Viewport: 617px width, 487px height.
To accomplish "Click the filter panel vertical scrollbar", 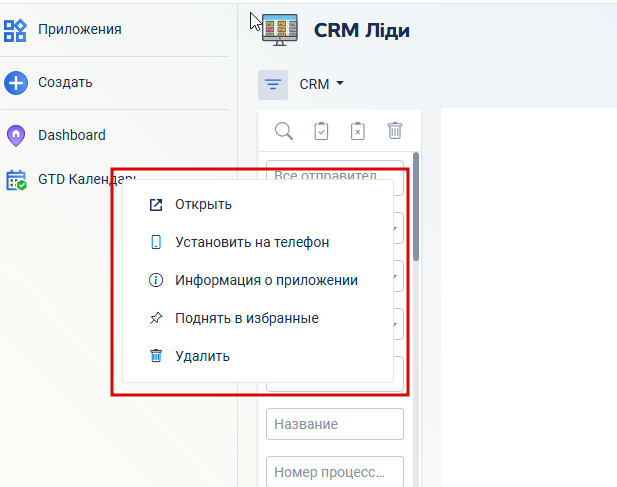I will (416, 207).
